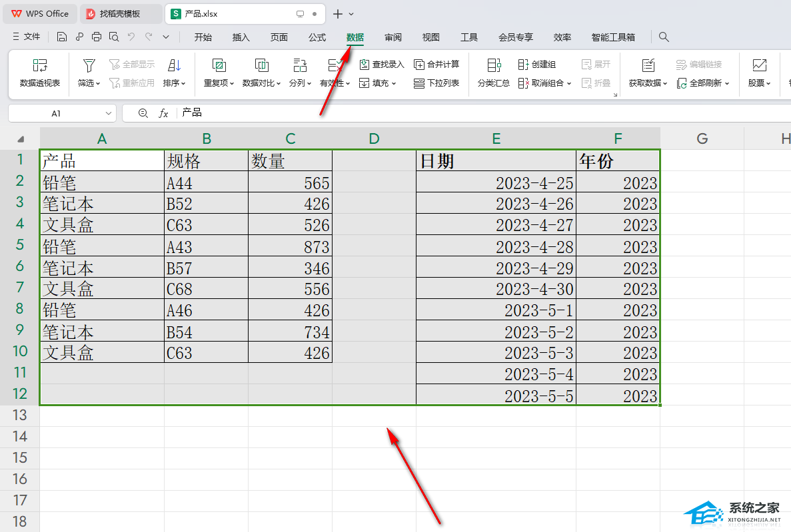Screen dimensions: 791x532
Task: Open the 会员专享 tab
Action: point(516,37)
